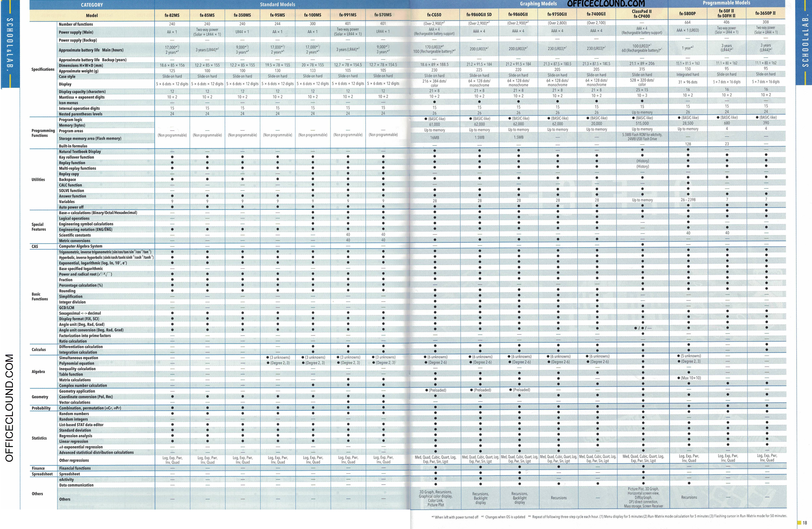Select the 26 - 2398 variables value
The height and width of the screenshot is (529, 812).
click(x=688, y=200)
